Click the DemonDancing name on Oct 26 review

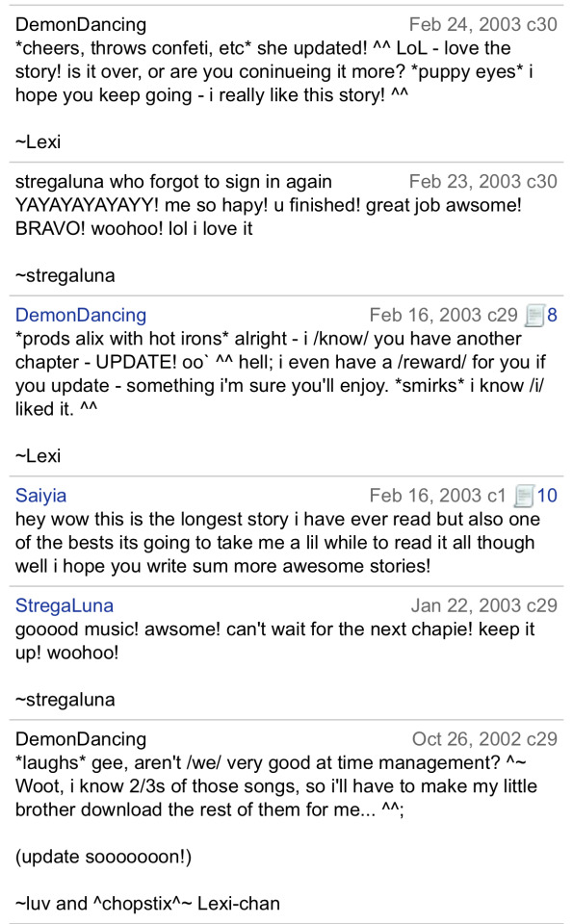click(81, 738)
